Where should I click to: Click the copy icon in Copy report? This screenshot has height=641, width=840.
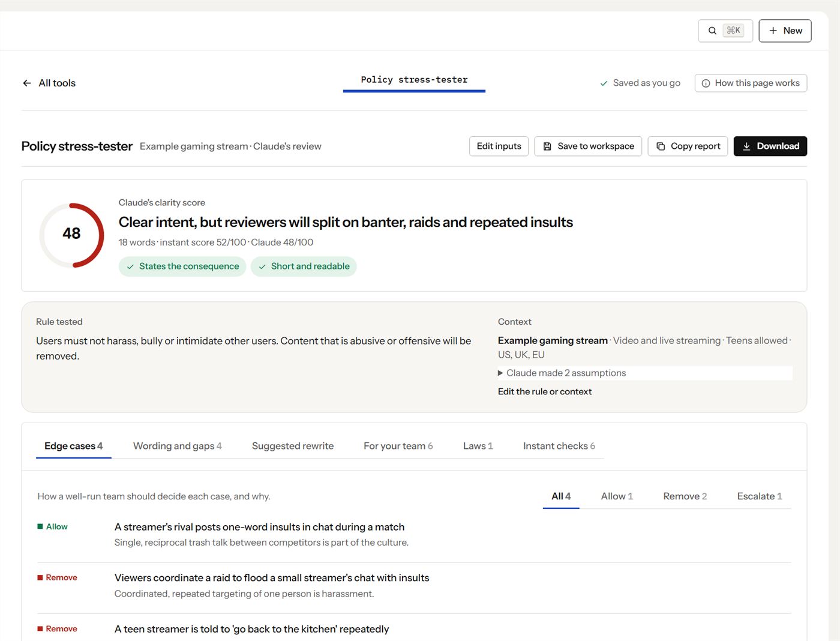pos(661,146)
